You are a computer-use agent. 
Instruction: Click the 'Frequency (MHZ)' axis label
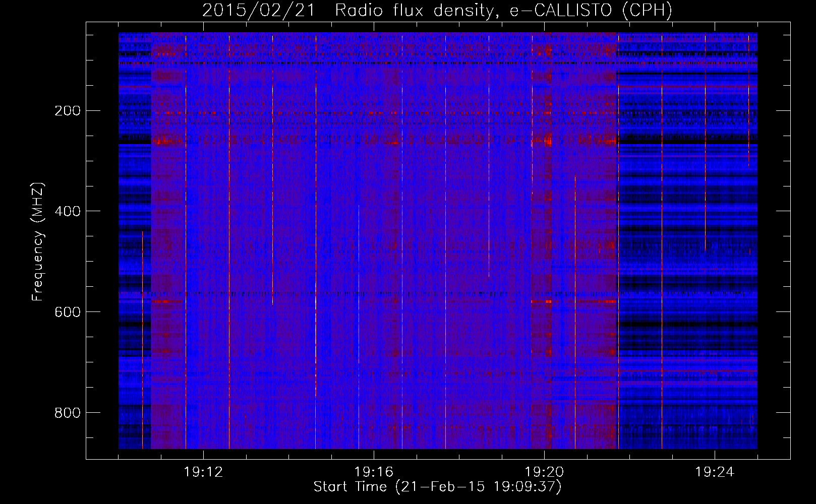click(38, 242)
